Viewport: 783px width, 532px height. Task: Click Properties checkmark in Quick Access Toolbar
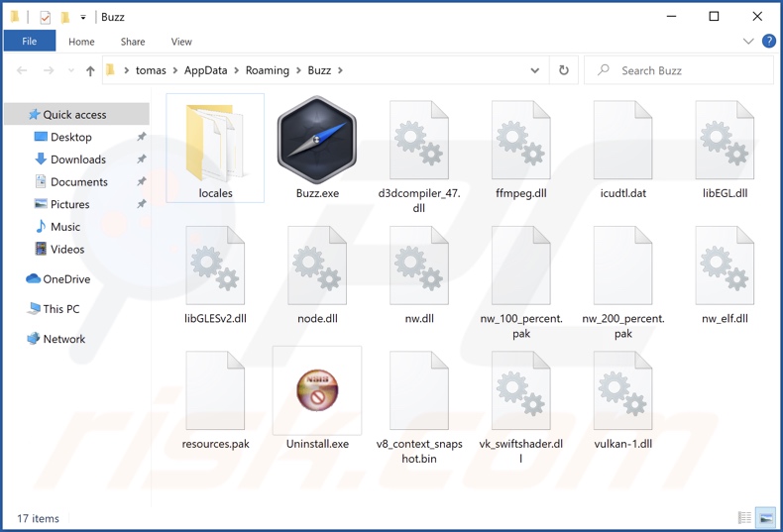click(x=45, y=17)
